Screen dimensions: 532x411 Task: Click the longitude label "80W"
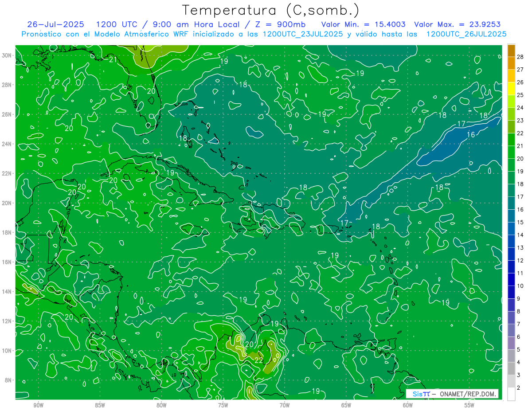161,405
